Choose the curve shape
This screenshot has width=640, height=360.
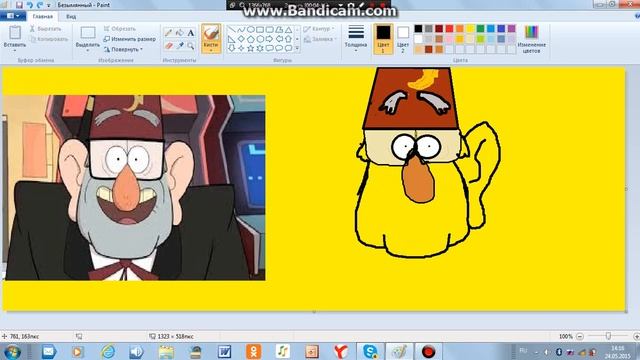point(241,30)
